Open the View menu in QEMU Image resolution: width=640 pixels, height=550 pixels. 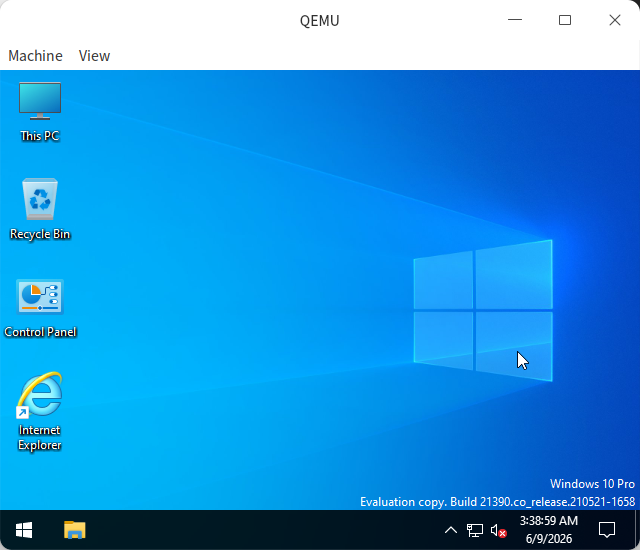(x=94, y=56)
